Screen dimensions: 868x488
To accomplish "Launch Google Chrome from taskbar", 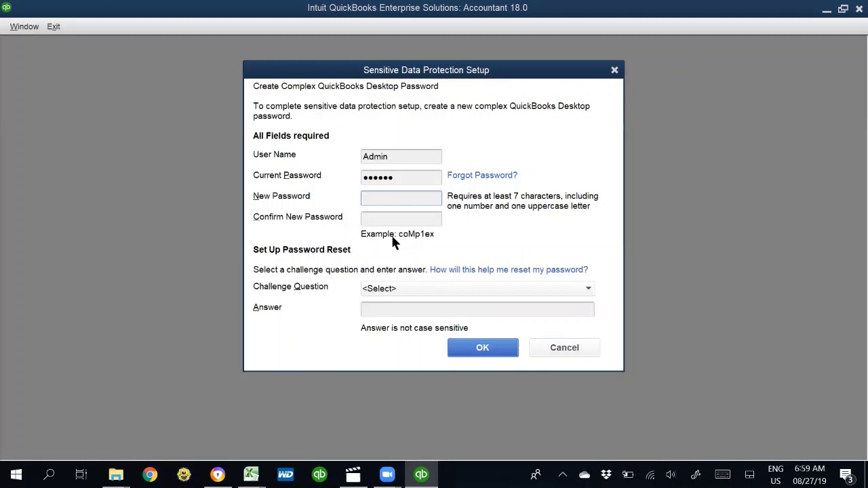I will (x=150, y=474).
